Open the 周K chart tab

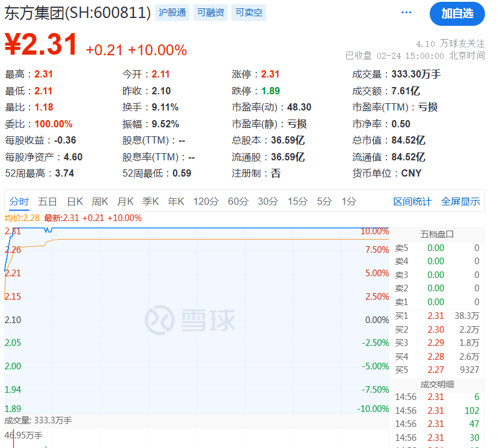[x=100, y=201]
